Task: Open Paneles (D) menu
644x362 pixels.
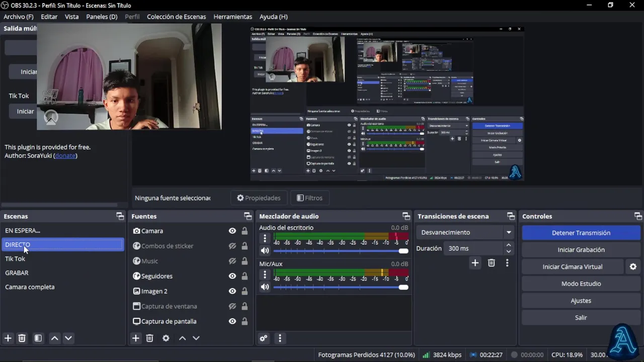Action: click(102, 17)
